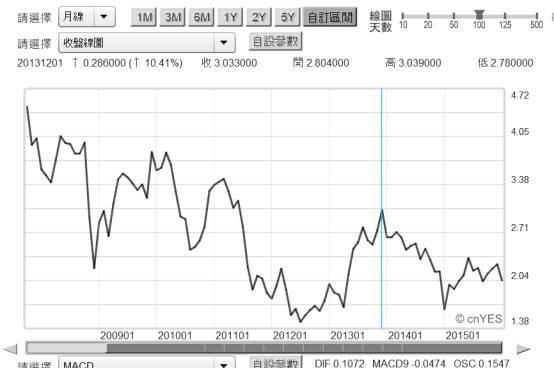Open the MACD indicator dropdown

pos(147,363)
